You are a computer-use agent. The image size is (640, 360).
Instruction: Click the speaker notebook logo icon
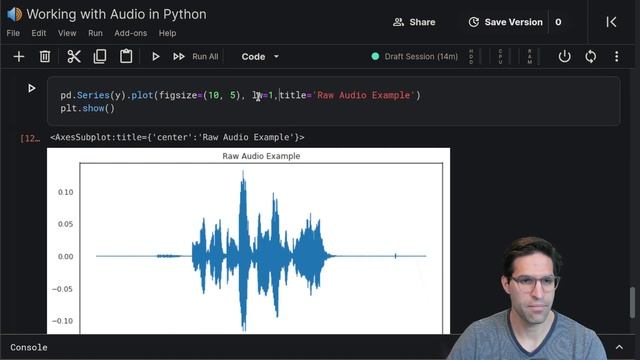point(14,14)
